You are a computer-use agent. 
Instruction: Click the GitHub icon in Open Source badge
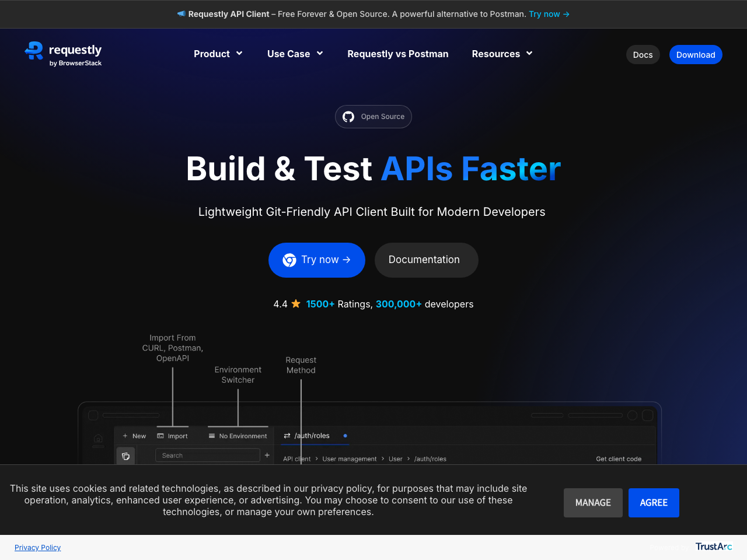348,117
